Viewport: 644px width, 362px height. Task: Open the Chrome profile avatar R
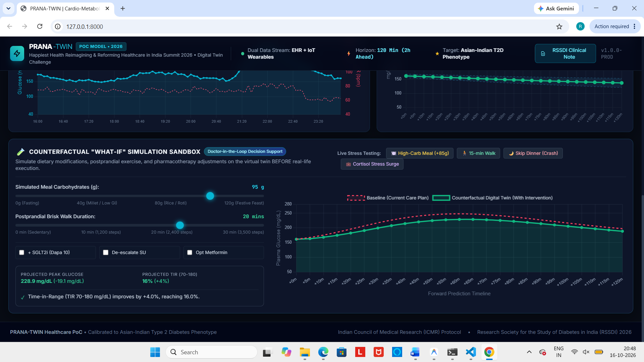(580, 26)
